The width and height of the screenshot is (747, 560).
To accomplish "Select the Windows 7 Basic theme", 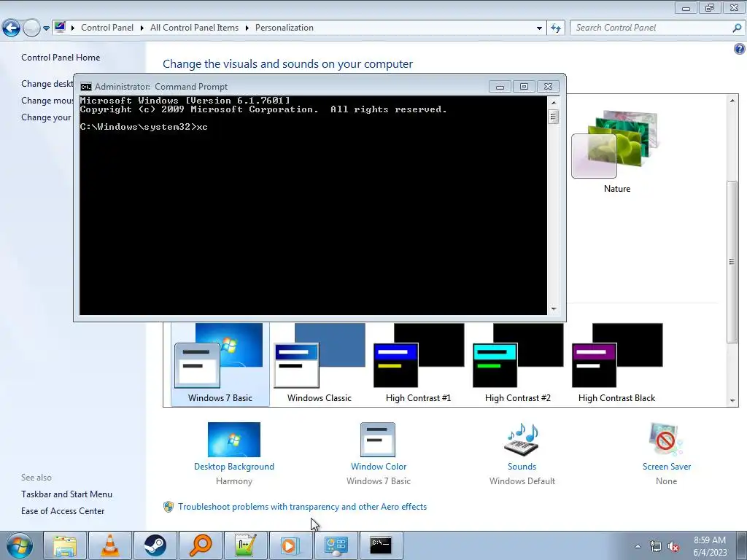I will pos(220,364).
